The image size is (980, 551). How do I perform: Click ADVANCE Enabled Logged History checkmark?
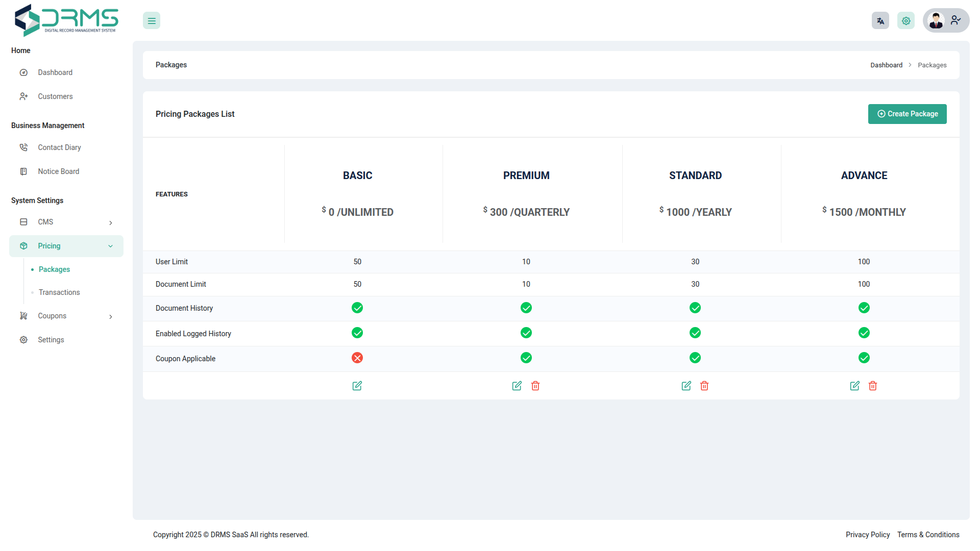(864, 333)
